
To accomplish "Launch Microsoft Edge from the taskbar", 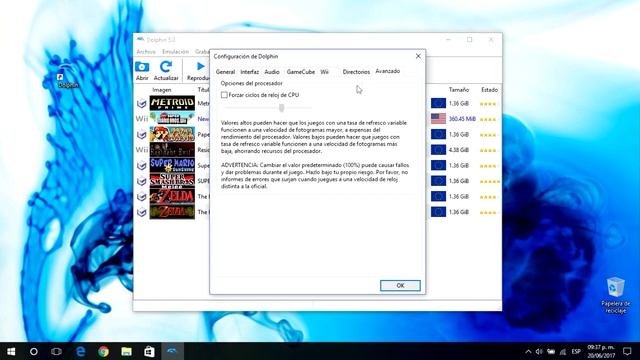I will pyautogui.click(x=80, y=351).
